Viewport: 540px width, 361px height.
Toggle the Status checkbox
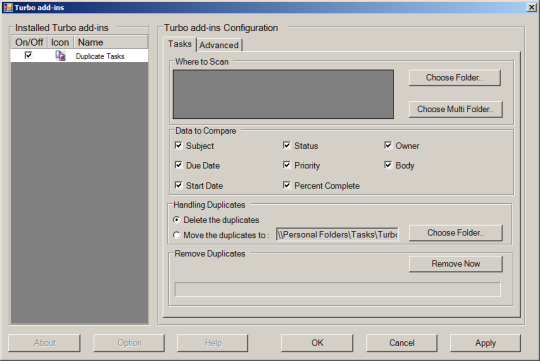tap(287, 145)
